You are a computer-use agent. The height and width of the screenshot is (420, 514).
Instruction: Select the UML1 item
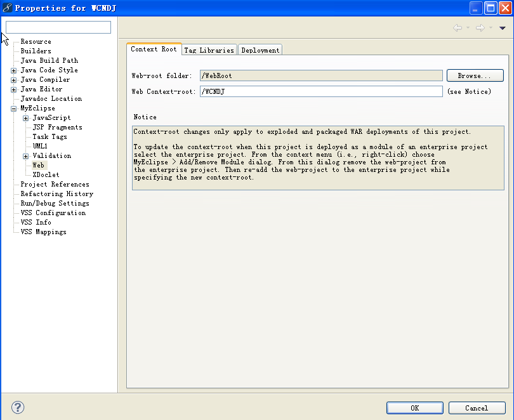click(x=40, y=146)
